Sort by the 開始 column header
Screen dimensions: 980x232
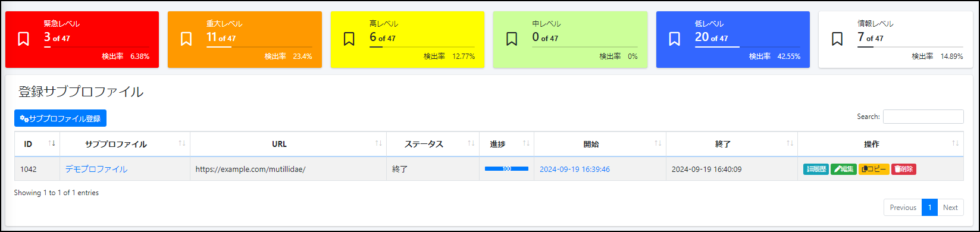pos(600,144)
